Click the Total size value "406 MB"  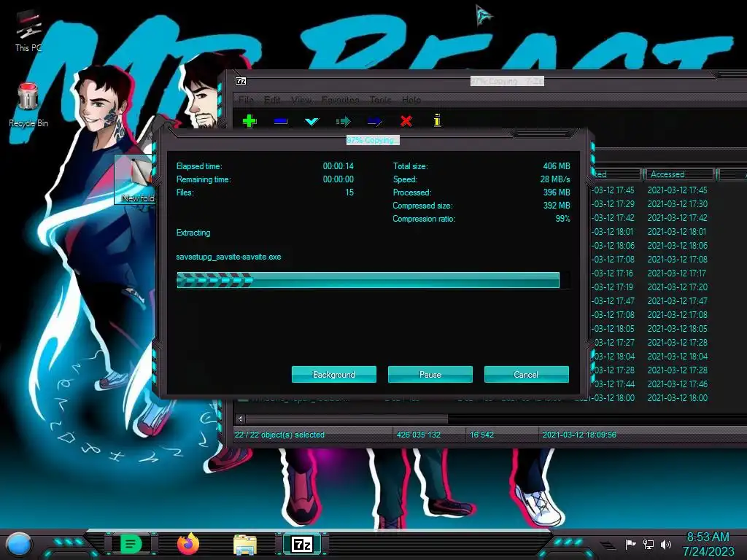[557, 166]
